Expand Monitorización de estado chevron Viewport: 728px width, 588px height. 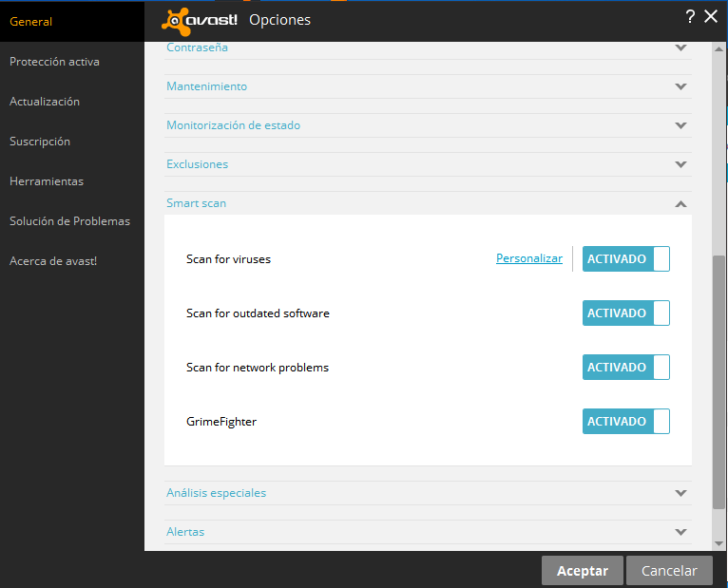(680, 125)
